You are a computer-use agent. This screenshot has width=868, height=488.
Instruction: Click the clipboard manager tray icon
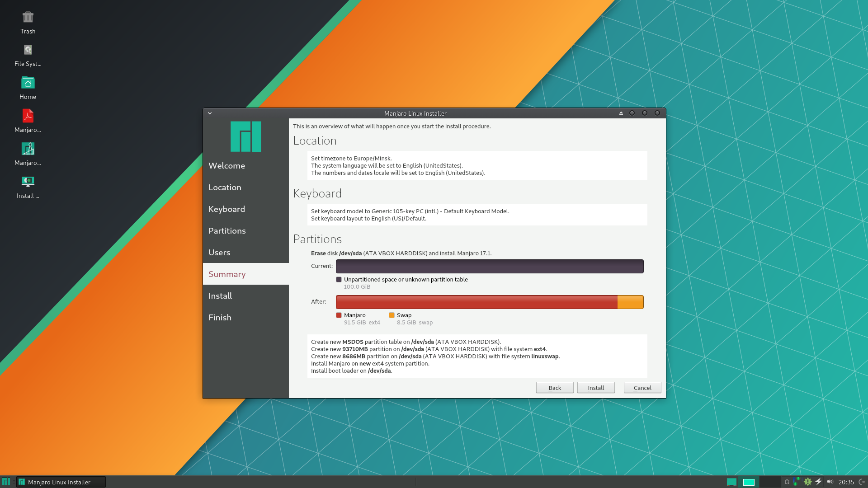tap(787, 482)
